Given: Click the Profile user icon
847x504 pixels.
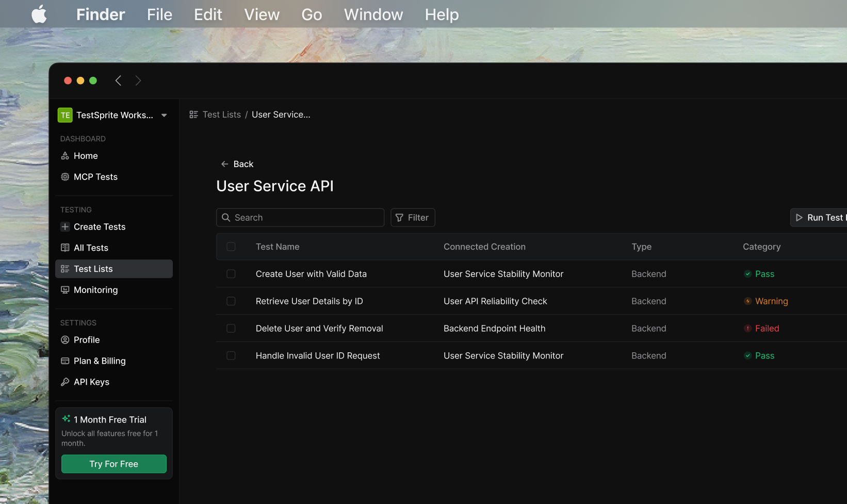Looking at the screenshot, I should 65,340.
